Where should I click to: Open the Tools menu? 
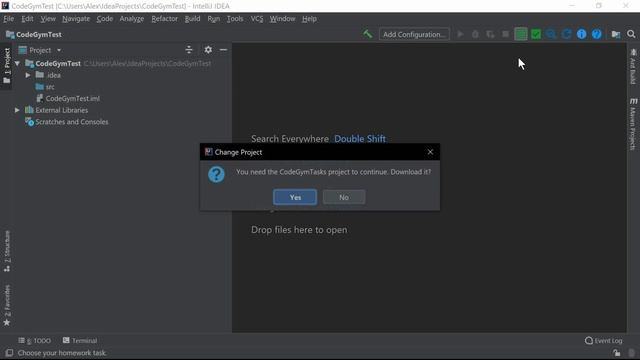(235, 19)
